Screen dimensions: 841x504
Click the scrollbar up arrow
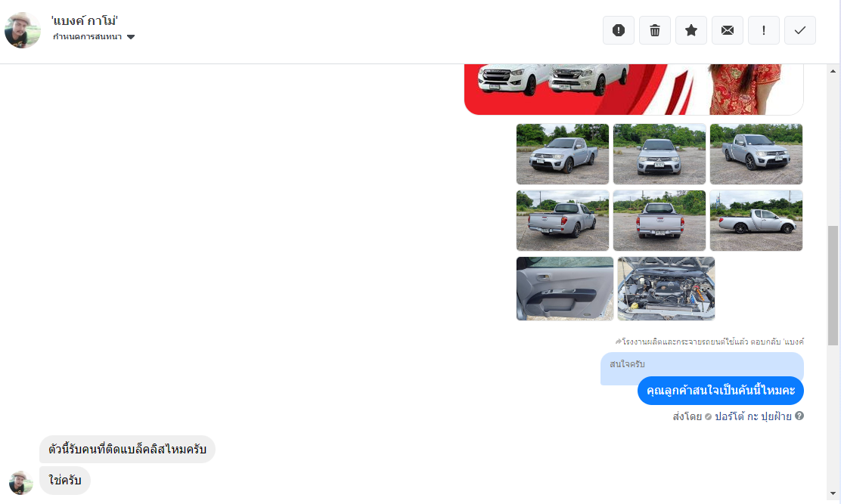pyautogui.click(x=833, y=71)
